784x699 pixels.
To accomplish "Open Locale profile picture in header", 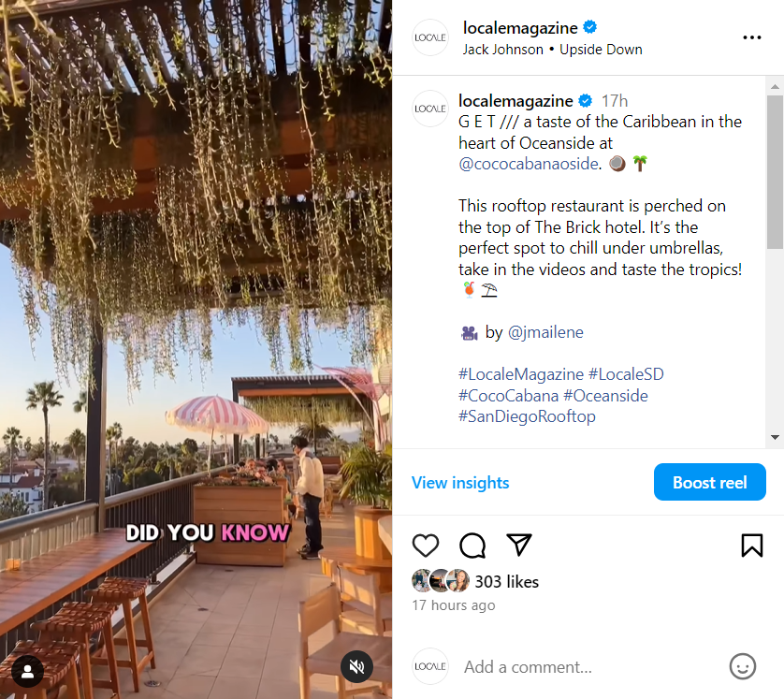I will click(x=431, y=37).
